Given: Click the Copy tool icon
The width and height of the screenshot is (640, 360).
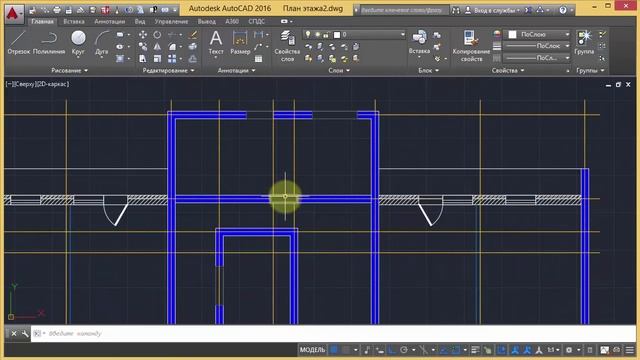Looking at the screenshot, I should pyautogui.click(x=143, y=47).
